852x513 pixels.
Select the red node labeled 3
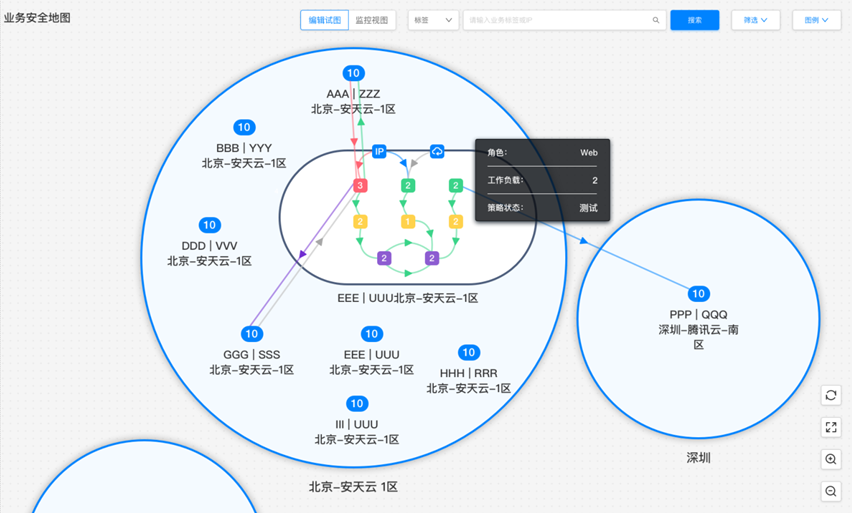click(360, 186)
